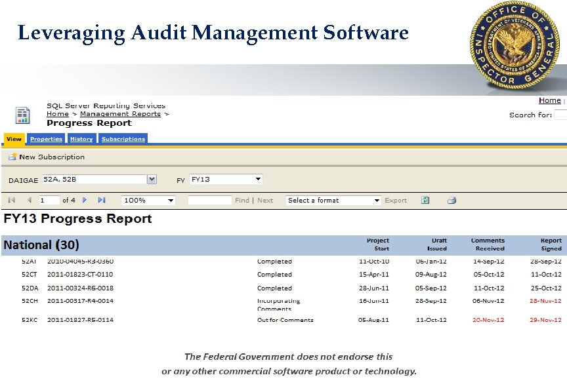
Task: Click the Report Signed column header
Action: point(551,245)
